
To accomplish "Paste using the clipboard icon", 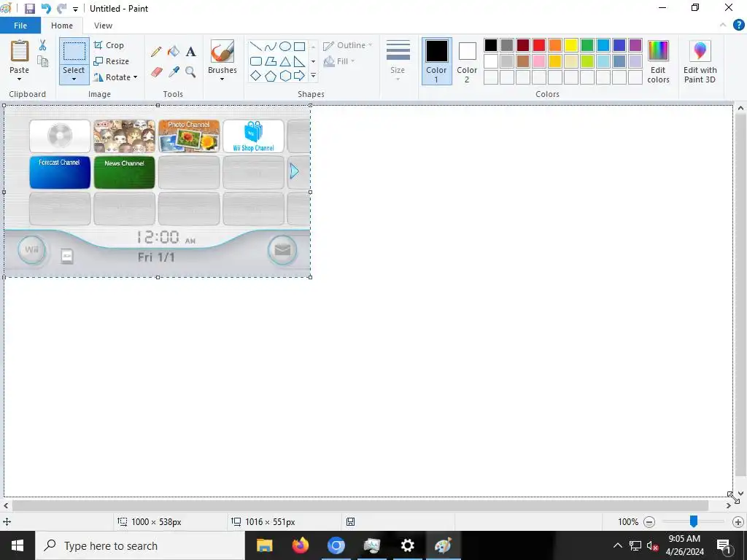I will point(20,51).
